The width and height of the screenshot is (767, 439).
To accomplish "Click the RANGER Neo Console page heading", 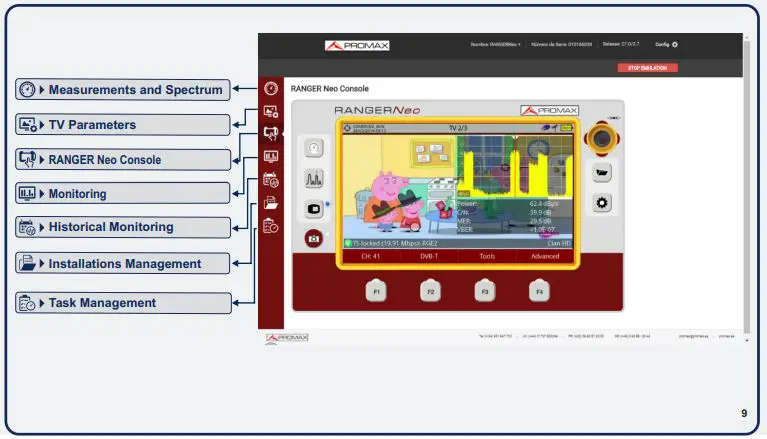I will 330,89.
